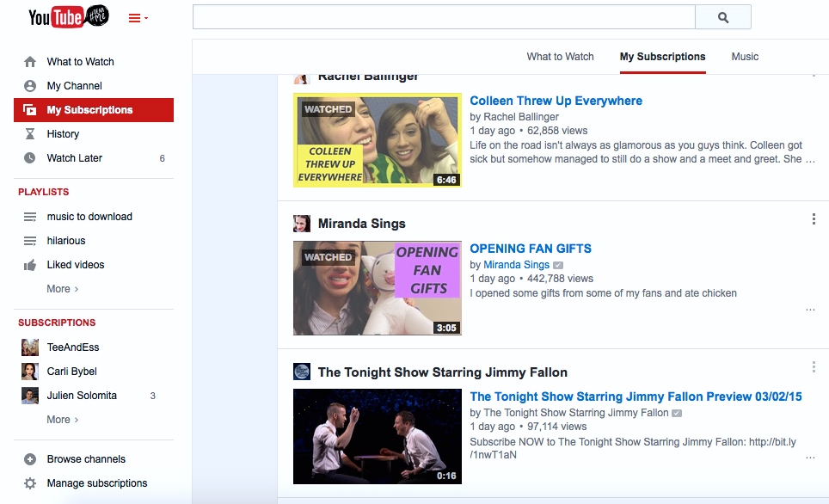Switch to the What to Watch tab
Viewport: 829px width, 504px height.
tap(560, 57)
